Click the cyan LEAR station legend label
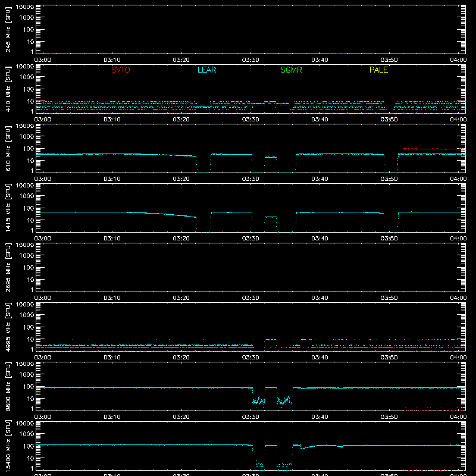This screenshot has height=476, width=476. (x=206, y=70)
